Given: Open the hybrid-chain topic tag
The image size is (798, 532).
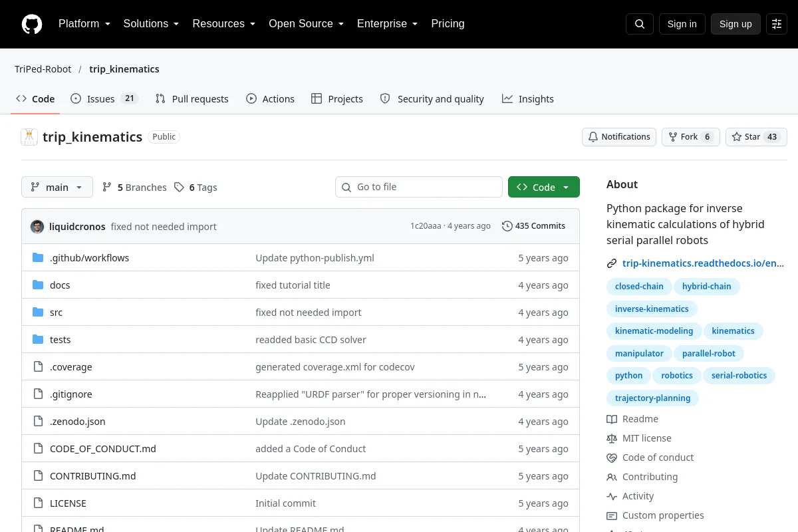Looking at the screenshot, I should click(x=706, y=287).
